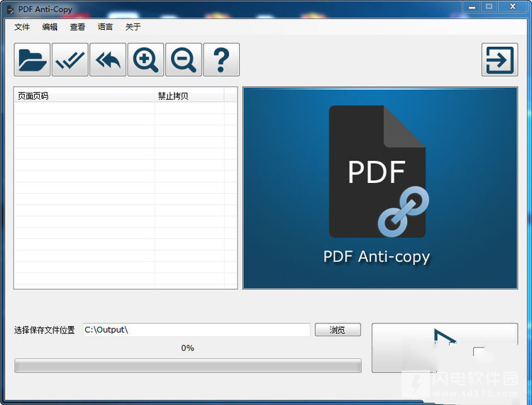
Task: Click the exit arrow icon at top right
Action: click(500, 60)
